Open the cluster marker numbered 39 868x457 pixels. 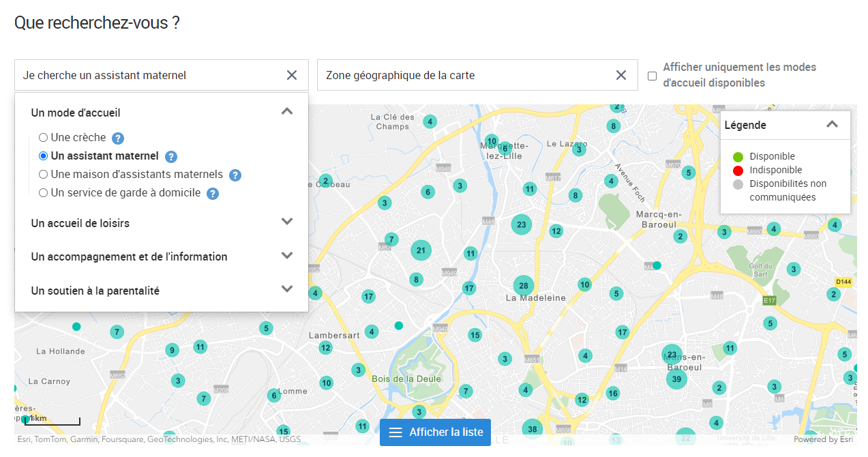pyautogui.click(x=676, y=379)
